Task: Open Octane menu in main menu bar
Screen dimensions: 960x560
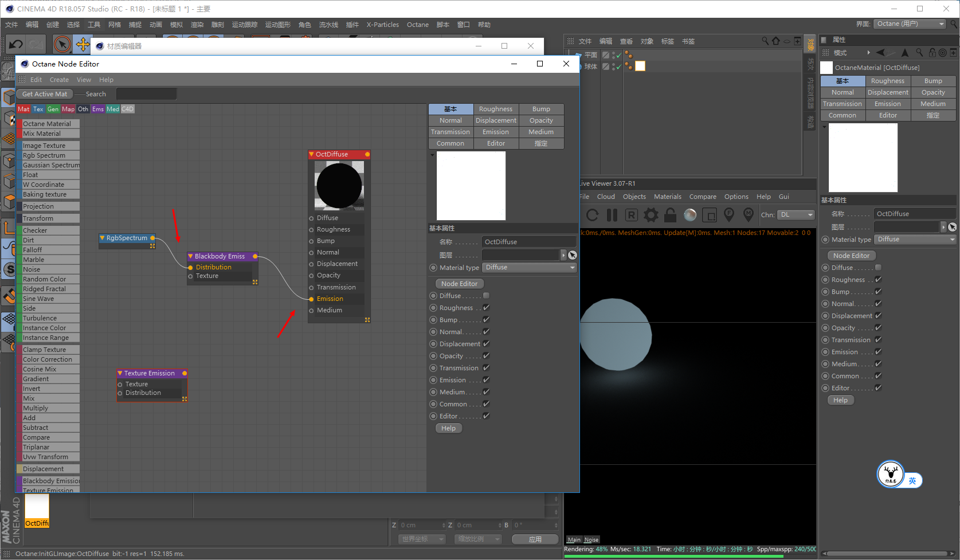Action: pyautogui.click(x=418, y=25)
